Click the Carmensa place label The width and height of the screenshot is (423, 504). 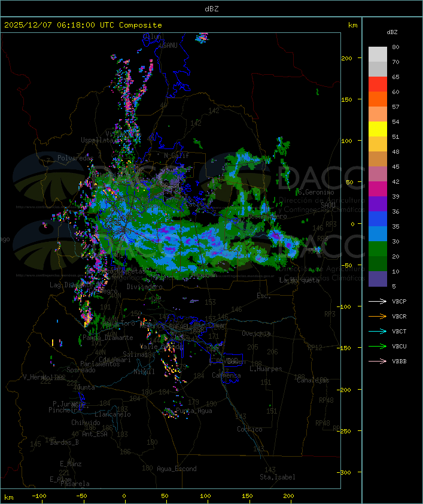(226, 375)
